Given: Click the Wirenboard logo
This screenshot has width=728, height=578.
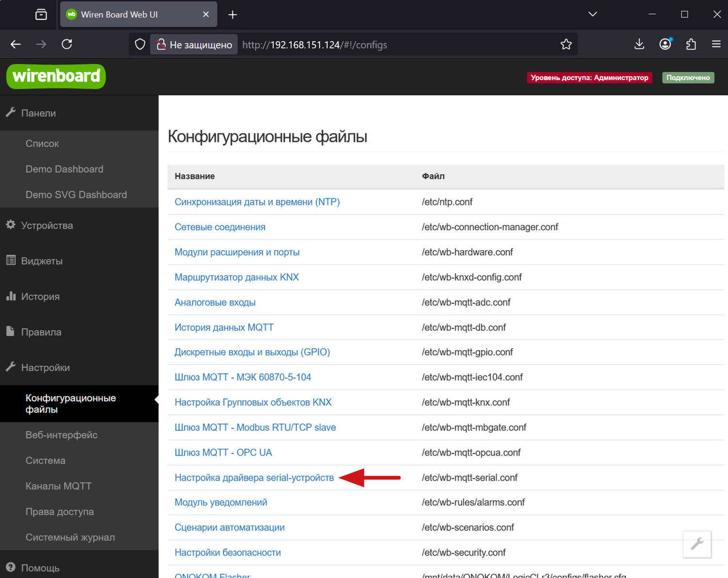Looking at the screenshot, I should pyautogui.click(x=56, y=76).
